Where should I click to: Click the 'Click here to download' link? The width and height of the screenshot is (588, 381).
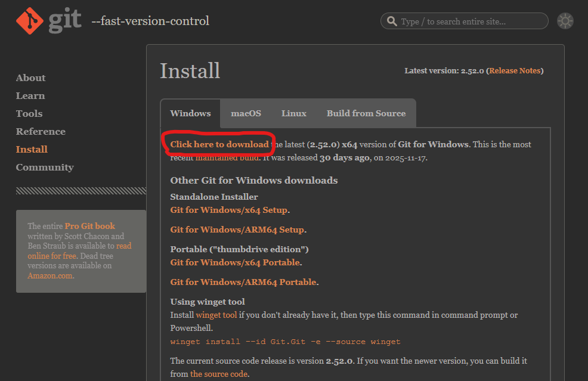(x=219, y=144)
